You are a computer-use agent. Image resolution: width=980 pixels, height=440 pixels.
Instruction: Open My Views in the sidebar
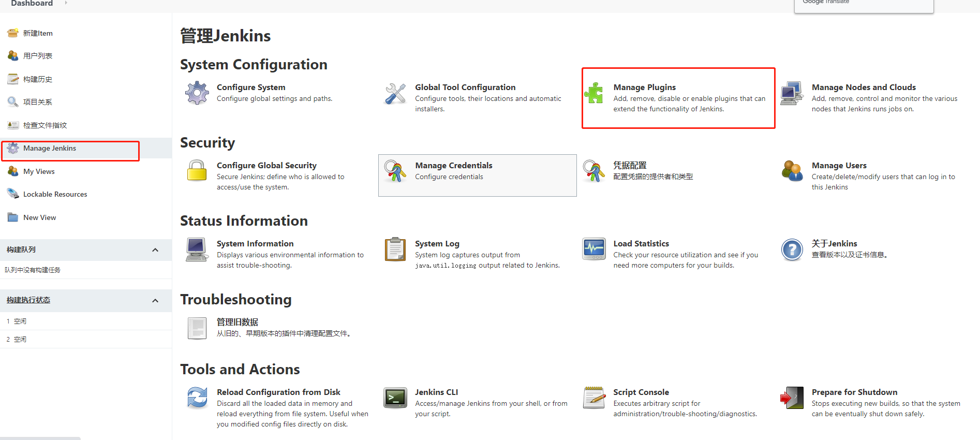(39, 171)
